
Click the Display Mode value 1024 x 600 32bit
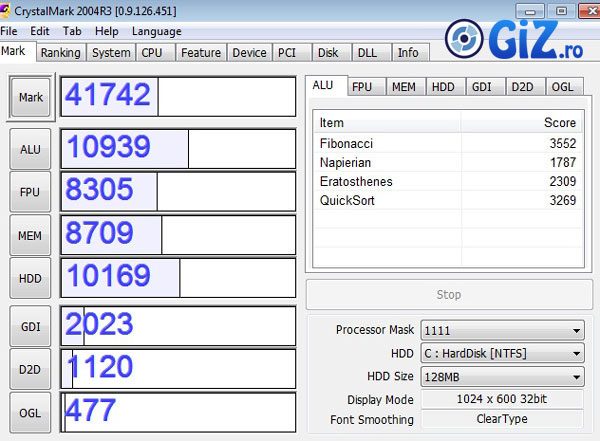[x=502, y=399]
